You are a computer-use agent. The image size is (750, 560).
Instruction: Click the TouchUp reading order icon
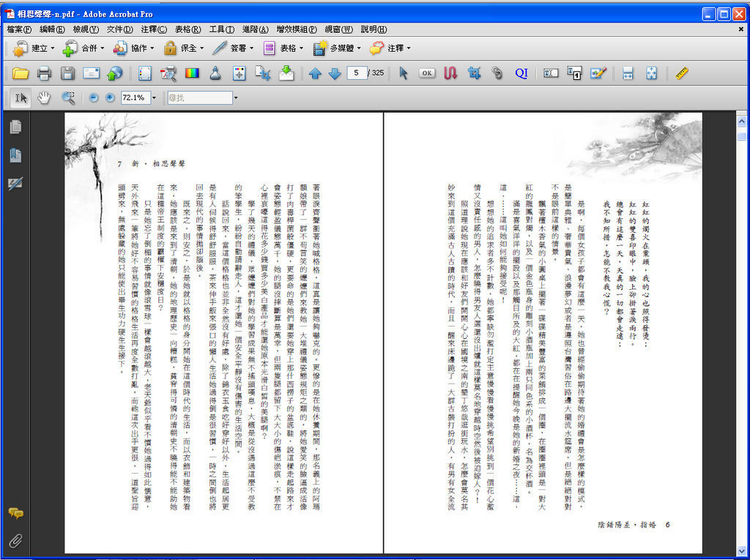pyautogui.click(x=574, y=73)
